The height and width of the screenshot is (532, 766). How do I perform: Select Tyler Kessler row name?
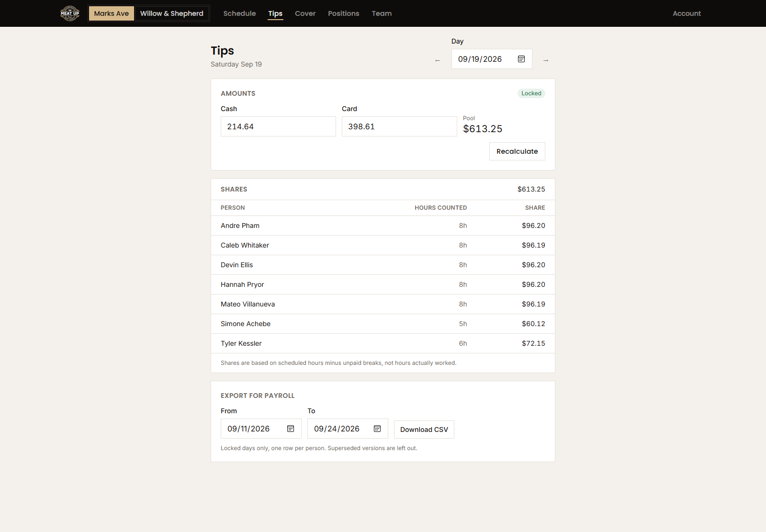coord(241,343)
